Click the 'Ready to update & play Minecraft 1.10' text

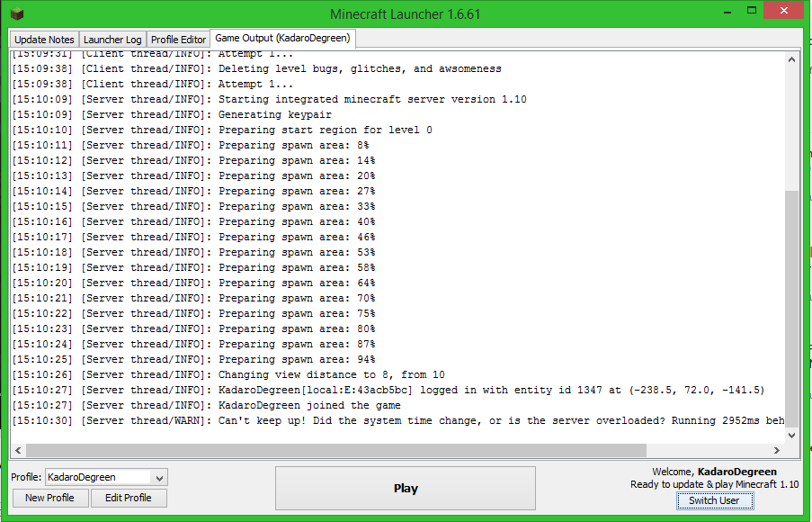click(714, 484)
